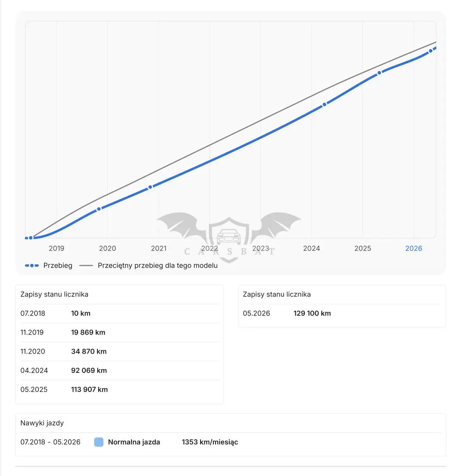This screenshot has width=457, height=476.
Task: Click the highlighted 2026 axis label
Action: pos(413,248)
